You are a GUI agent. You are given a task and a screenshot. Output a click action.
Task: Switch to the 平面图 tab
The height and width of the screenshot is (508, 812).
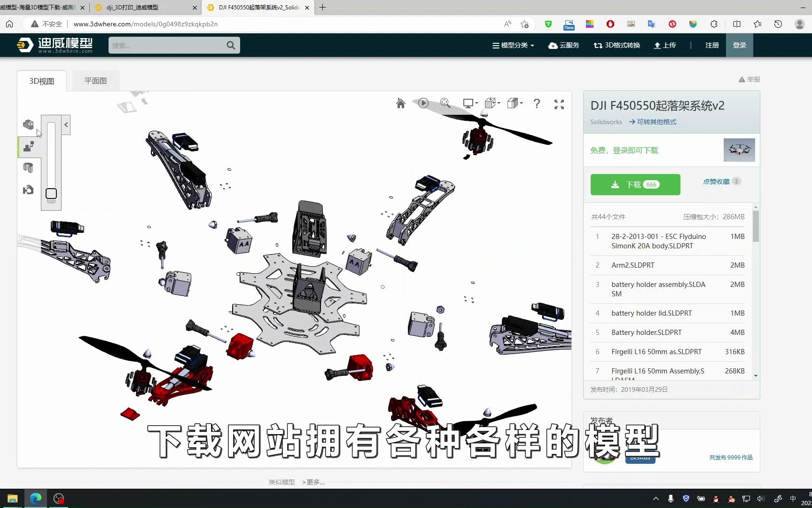pyautogui.click(x=95, y=81)
